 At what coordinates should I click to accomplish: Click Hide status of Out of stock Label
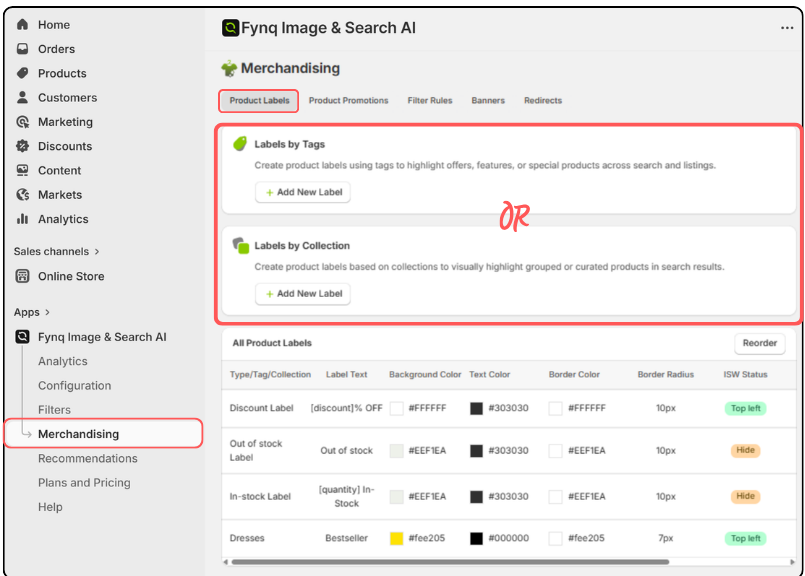click(745, 450)
